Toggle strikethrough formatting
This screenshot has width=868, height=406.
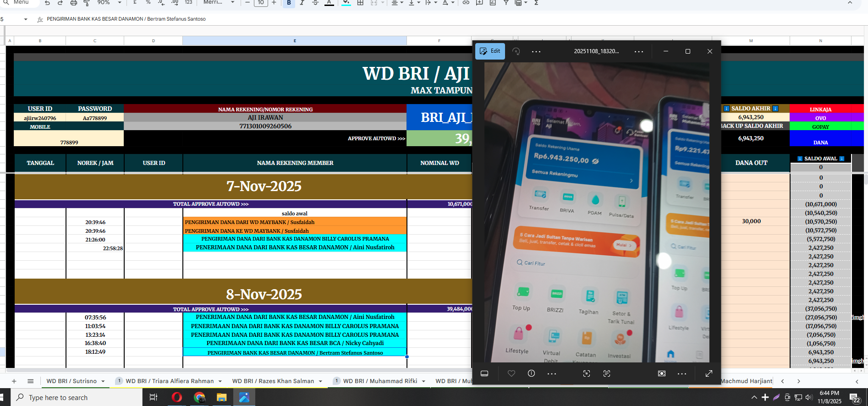point(315,3)
